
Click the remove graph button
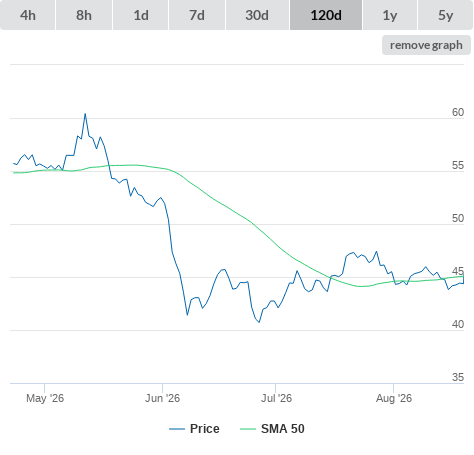coord(426,45)
